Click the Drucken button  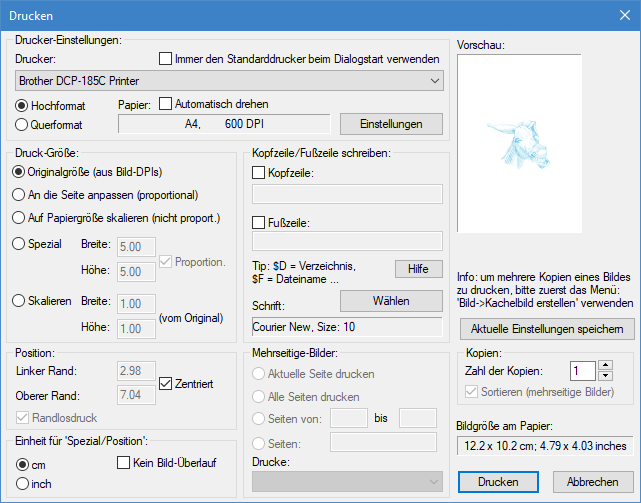pos(498,482)
